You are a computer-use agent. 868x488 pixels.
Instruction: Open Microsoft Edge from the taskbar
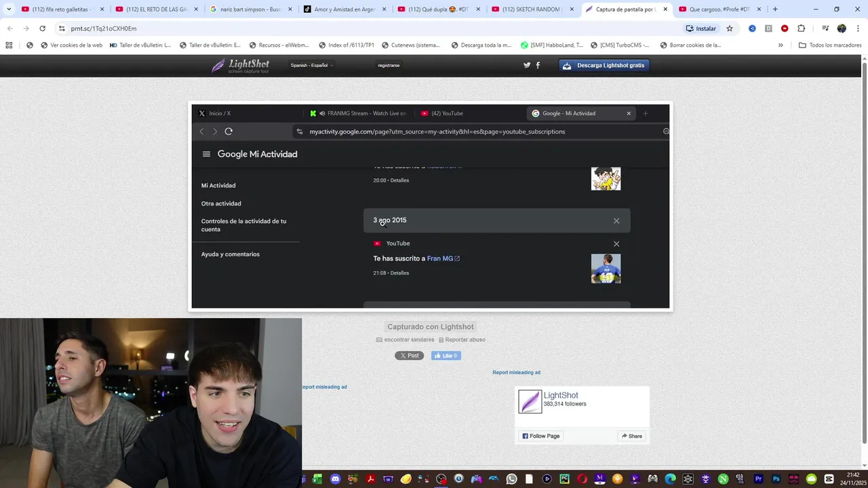pos(670,479)
